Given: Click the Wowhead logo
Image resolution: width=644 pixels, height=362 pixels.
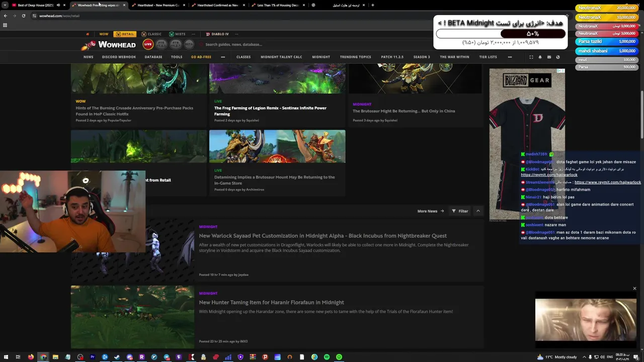Looking at the screenshot, I should coord(108,45).
